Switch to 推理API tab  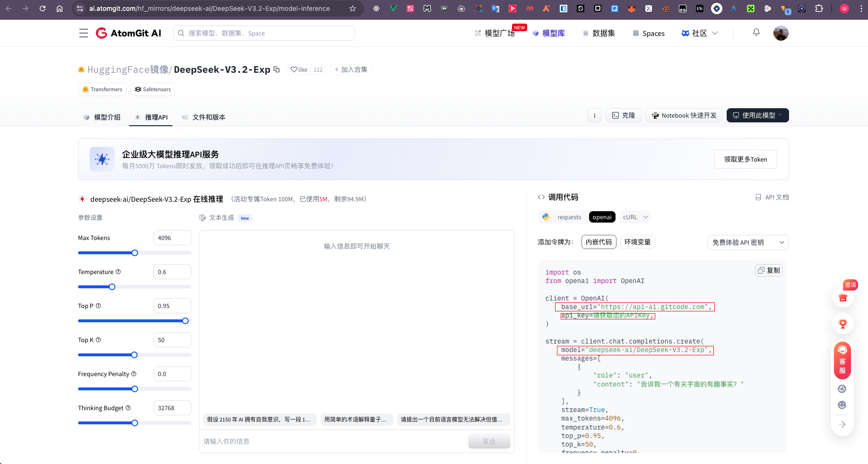(151, 117)
